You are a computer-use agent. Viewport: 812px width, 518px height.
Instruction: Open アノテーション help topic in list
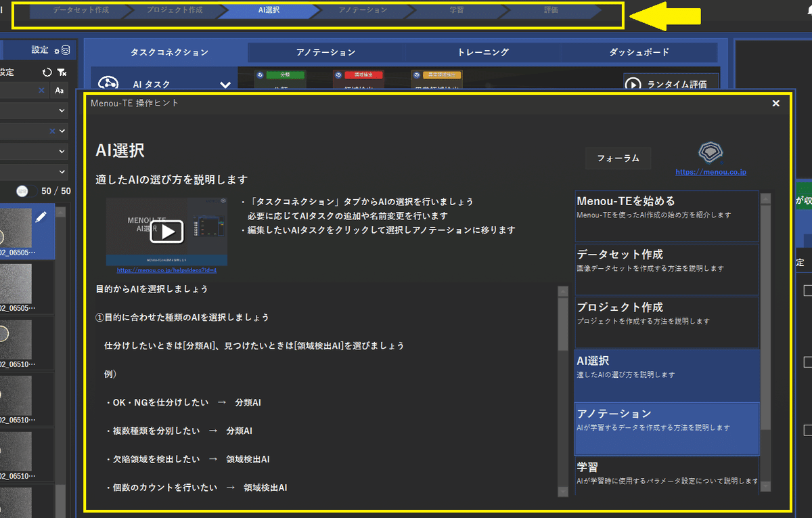[x=667, y=429]
